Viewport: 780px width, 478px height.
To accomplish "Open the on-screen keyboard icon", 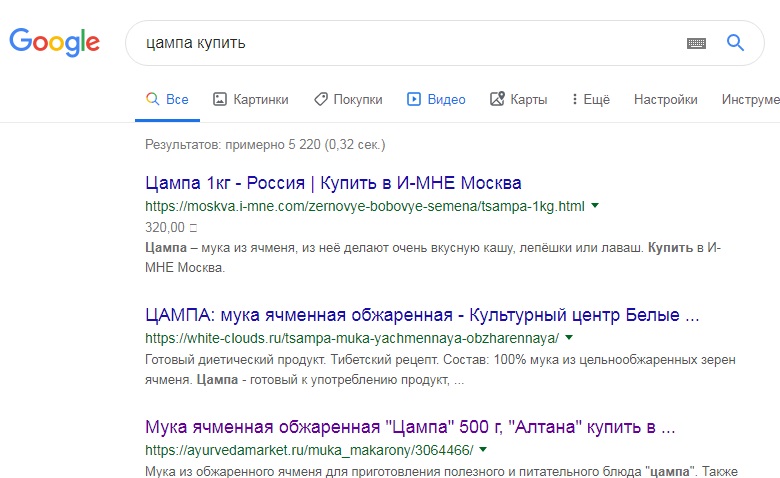I will (696, 43).
